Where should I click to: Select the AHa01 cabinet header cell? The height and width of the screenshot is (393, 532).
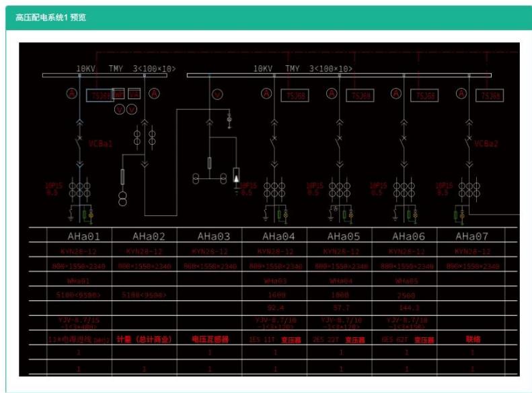coord(83,236)
